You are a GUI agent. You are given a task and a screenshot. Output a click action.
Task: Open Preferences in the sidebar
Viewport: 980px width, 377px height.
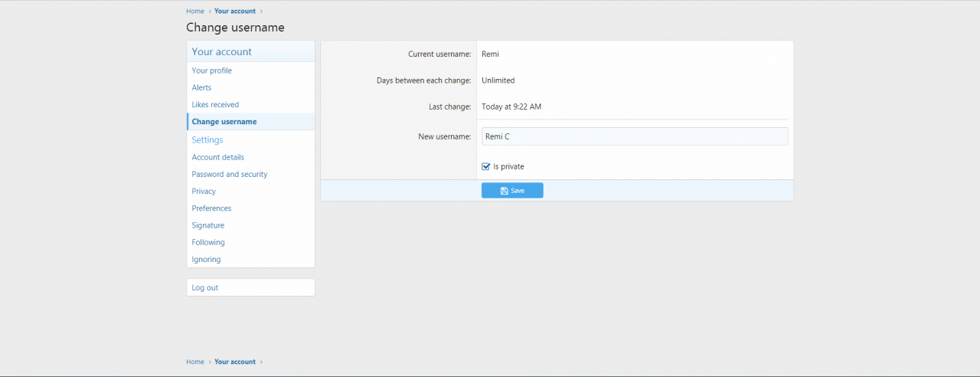tap(211, 208)
